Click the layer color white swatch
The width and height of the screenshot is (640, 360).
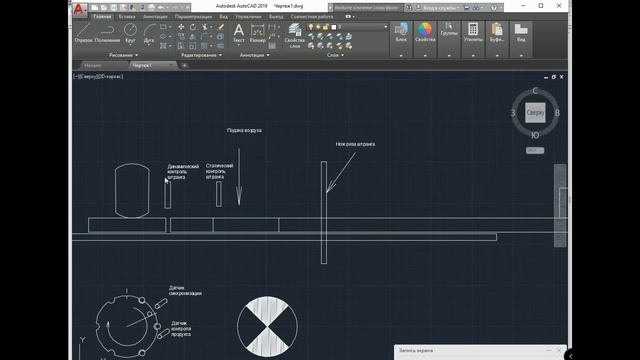(x=333, y=27)
